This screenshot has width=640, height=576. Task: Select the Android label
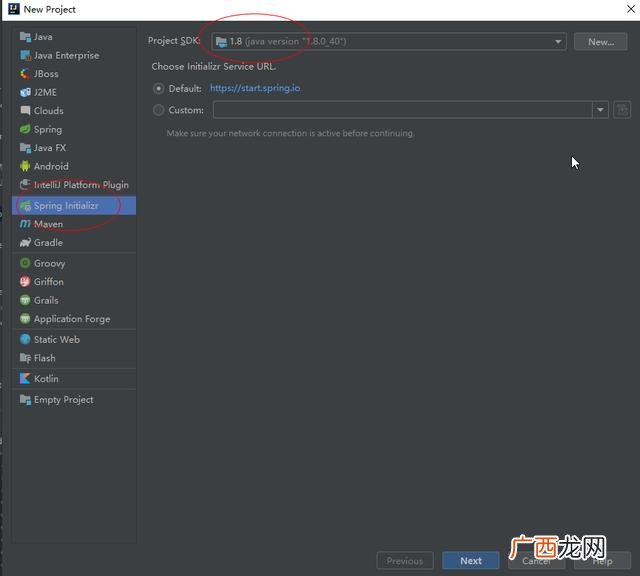[x=51, y=166]
